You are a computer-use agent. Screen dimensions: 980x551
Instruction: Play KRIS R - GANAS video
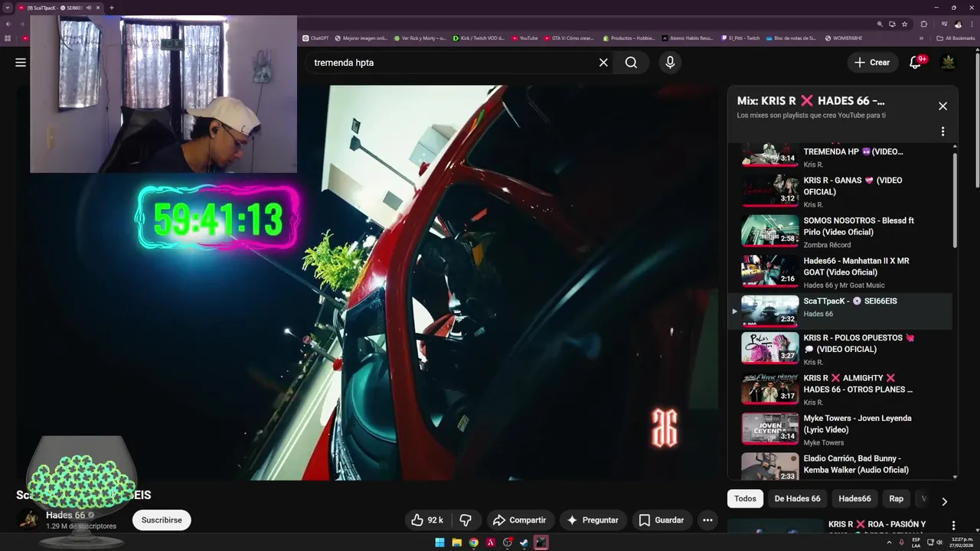coord(840,191)
